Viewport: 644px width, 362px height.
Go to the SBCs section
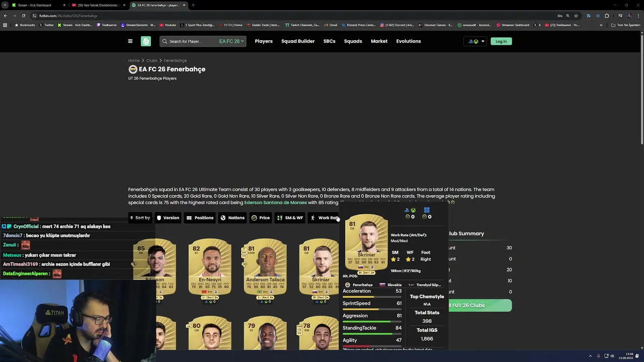(330, 41)
